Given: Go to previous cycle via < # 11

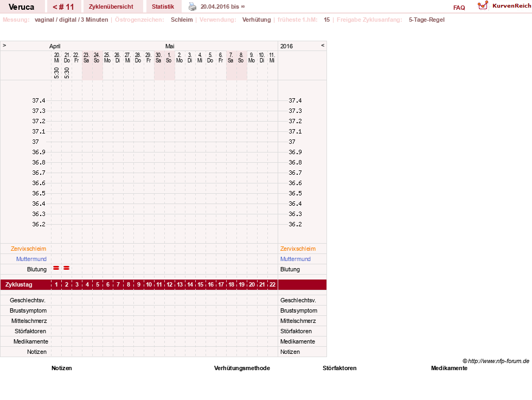Looking at the screenshot, I should [x=63, y=7].
